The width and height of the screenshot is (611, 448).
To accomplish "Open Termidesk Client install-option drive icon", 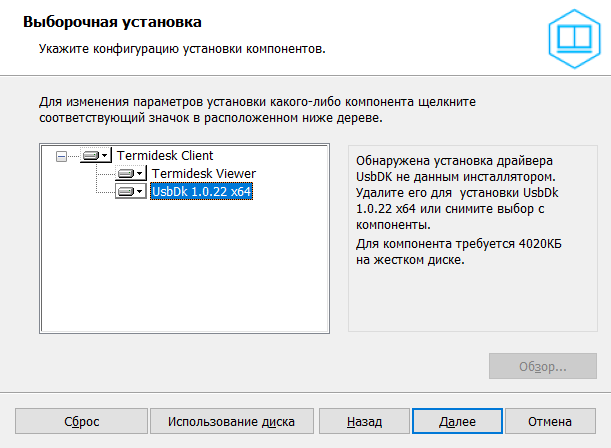I will click(96, 156).
